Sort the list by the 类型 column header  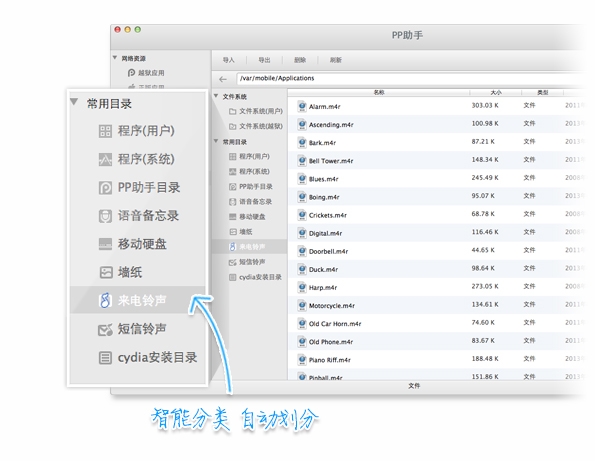click(x=543, y=92)
